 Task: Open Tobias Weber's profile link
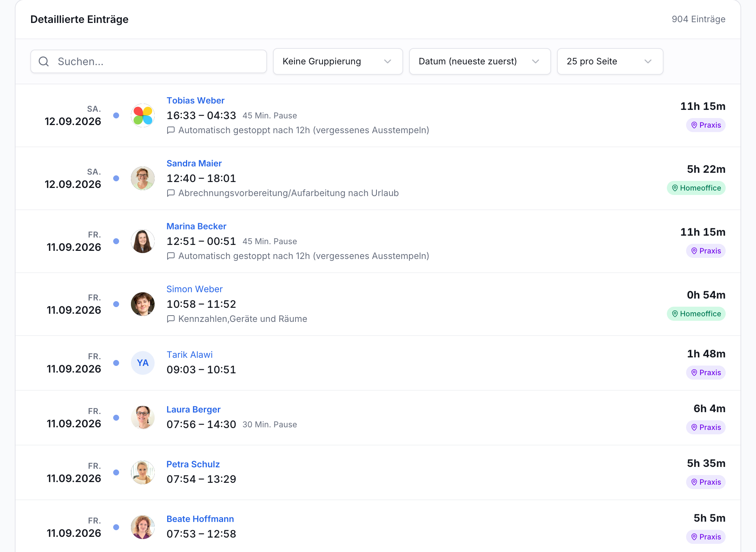pos(195,101)
